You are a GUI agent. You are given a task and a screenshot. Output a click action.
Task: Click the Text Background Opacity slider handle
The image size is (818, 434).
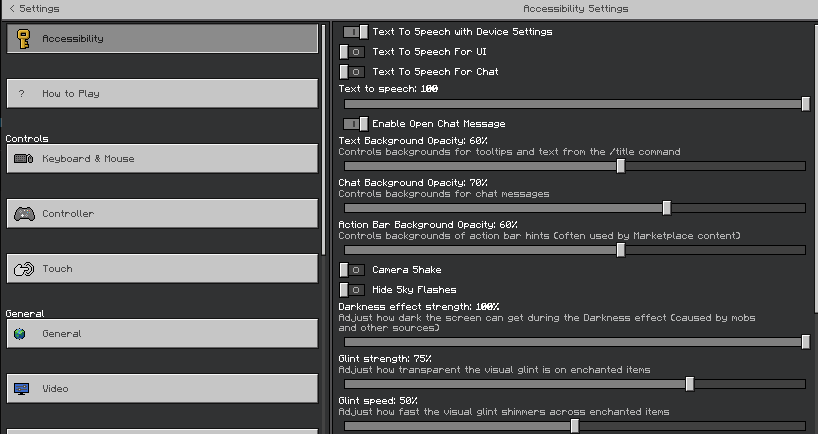(621, 166)
